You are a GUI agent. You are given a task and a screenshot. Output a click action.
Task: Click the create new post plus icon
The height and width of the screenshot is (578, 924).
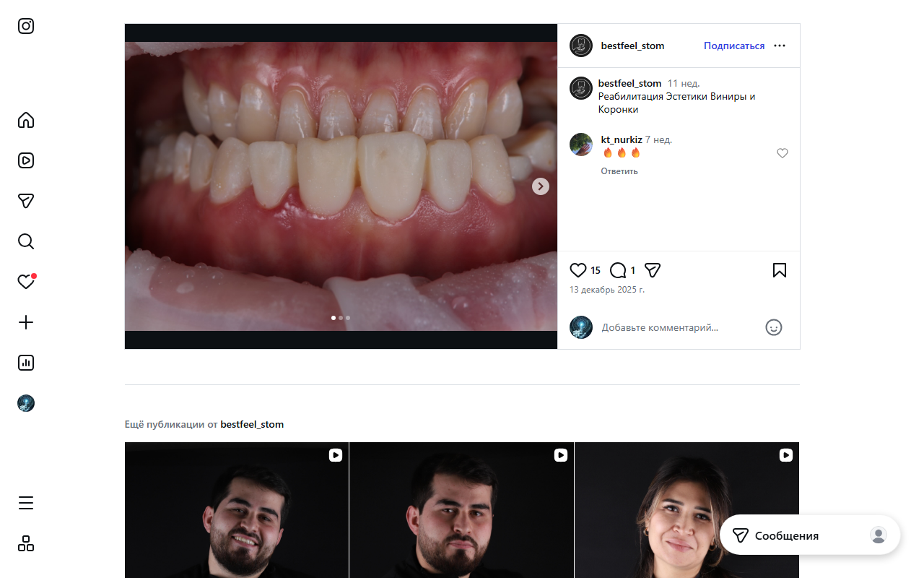tap(26, 322)
